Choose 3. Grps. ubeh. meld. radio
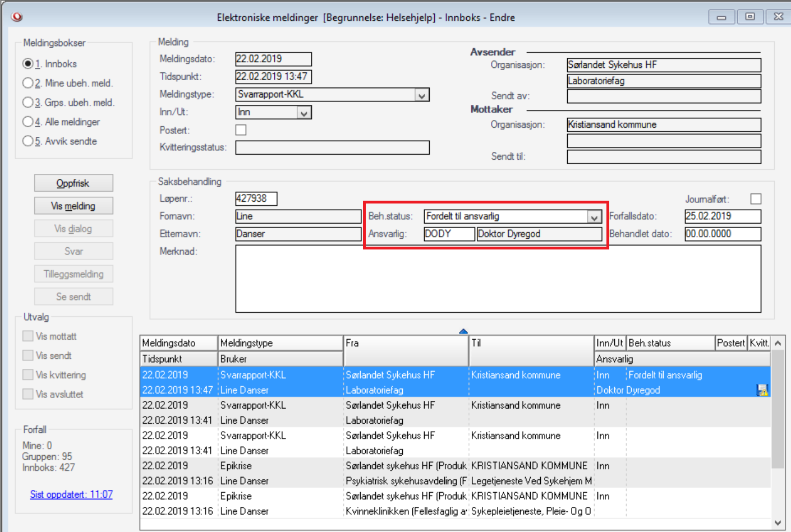The width and height of the screenshot is (791, 532). (27, 103)
